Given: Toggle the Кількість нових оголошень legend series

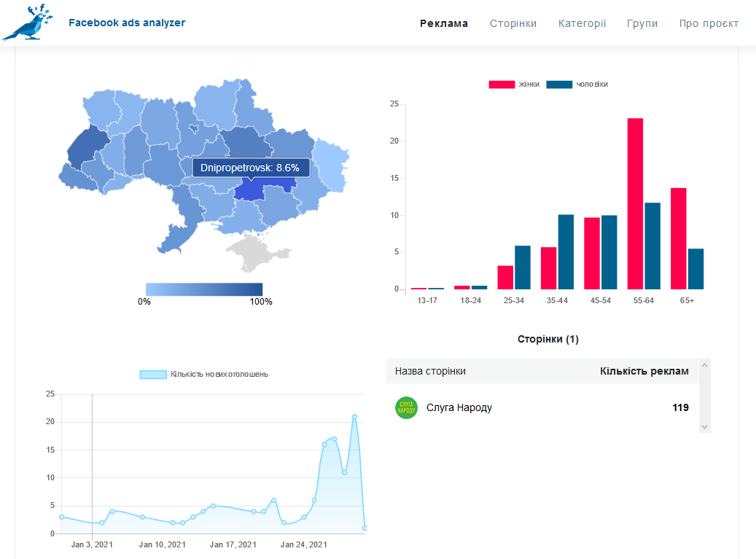Looking at the screenshot, I should pyautogui.click(x=204, y=375).
